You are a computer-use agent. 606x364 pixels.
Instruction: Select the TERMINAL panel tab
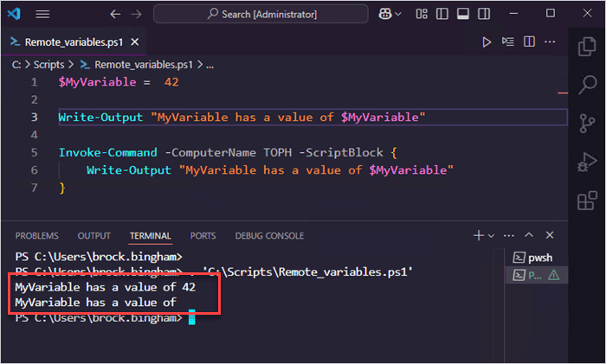[x=151, y=235]
